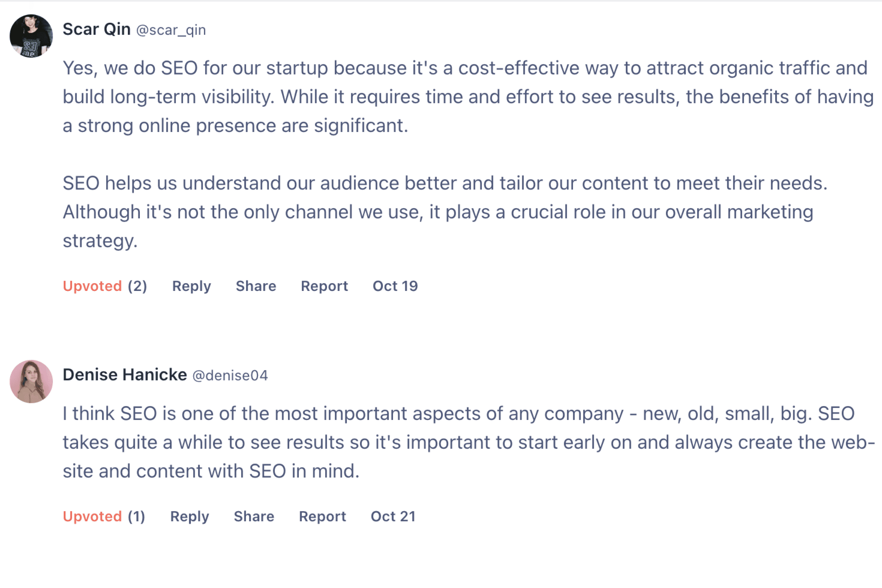882x588 pixels.
Task: Share Denise Hanicke's comment
Action: [254, 517]
